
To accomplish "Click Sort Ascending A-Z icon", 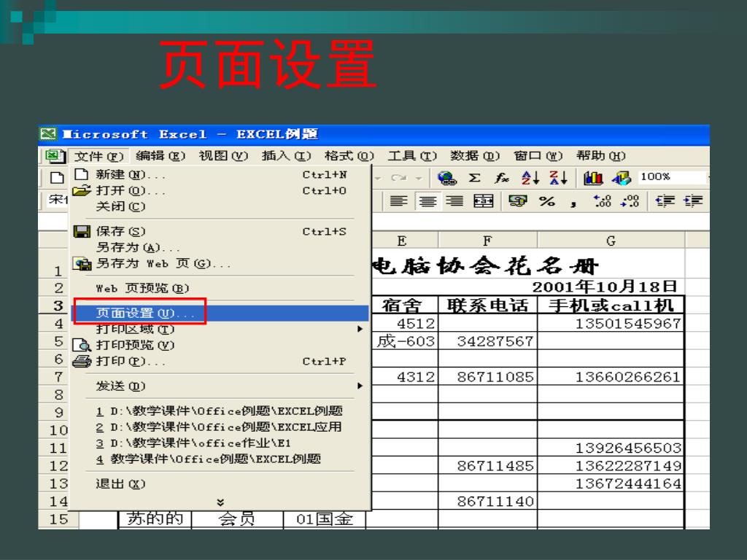I will point(530,178).
